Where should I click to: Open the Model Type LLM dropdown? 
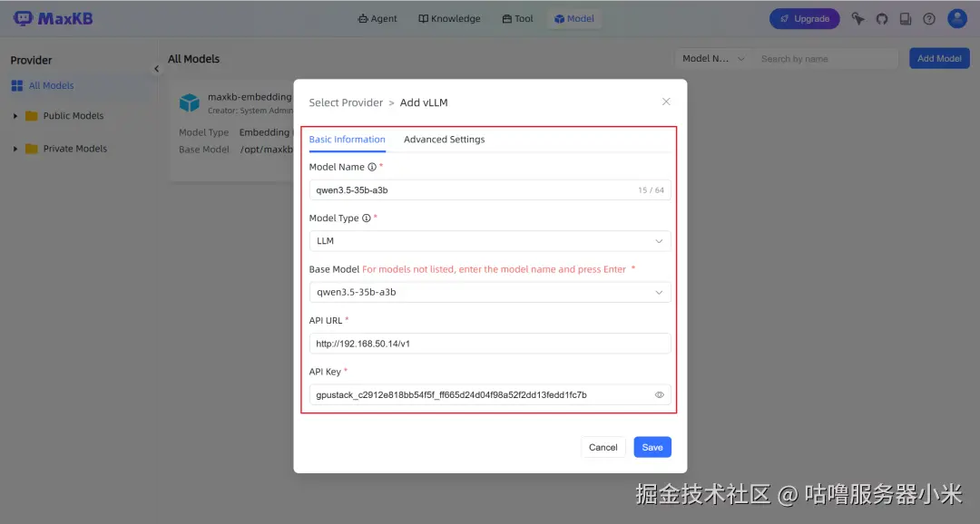[490, 241]
